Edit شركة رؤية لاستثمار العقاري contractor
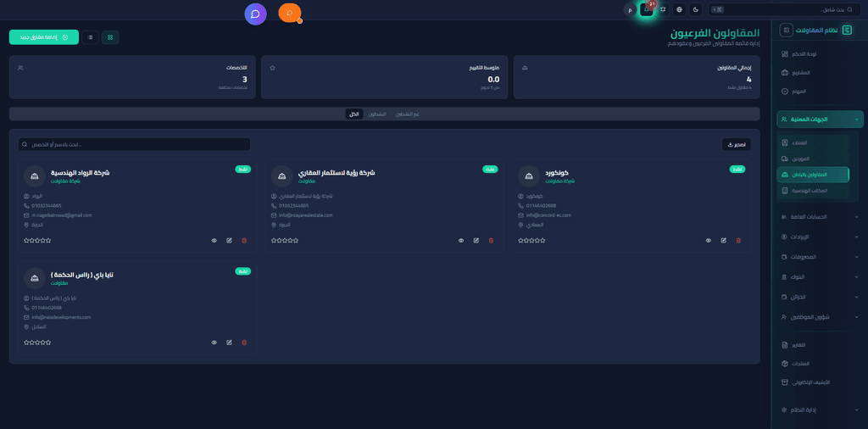Image resolution: width=868 pixels, height=429 pixels. (476, 240)
